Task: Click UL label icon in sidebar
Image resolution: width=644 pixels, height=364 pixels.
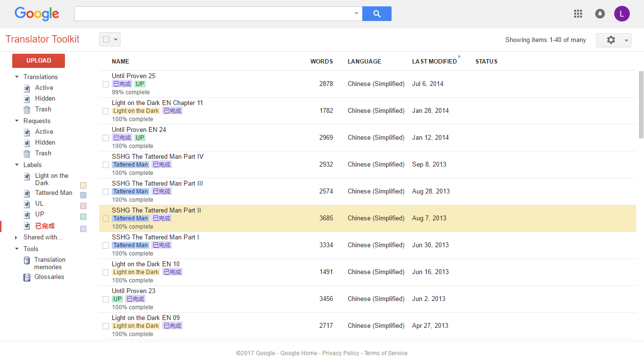Action: 27,204
